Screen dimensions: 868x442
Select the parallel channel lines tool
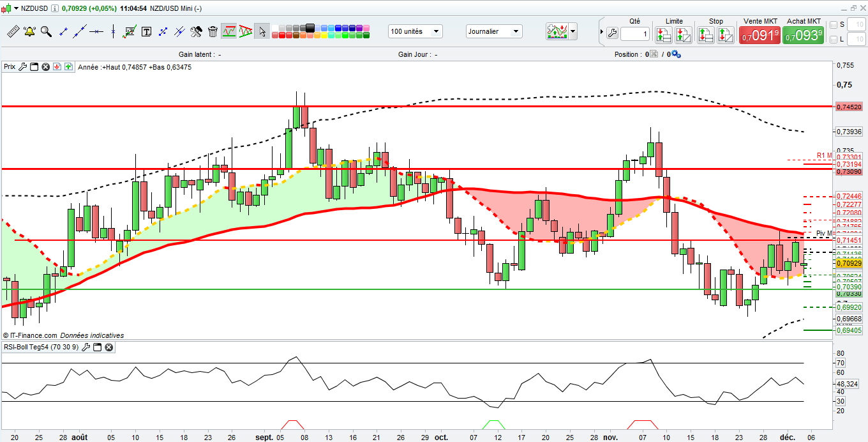coord(179,31)
